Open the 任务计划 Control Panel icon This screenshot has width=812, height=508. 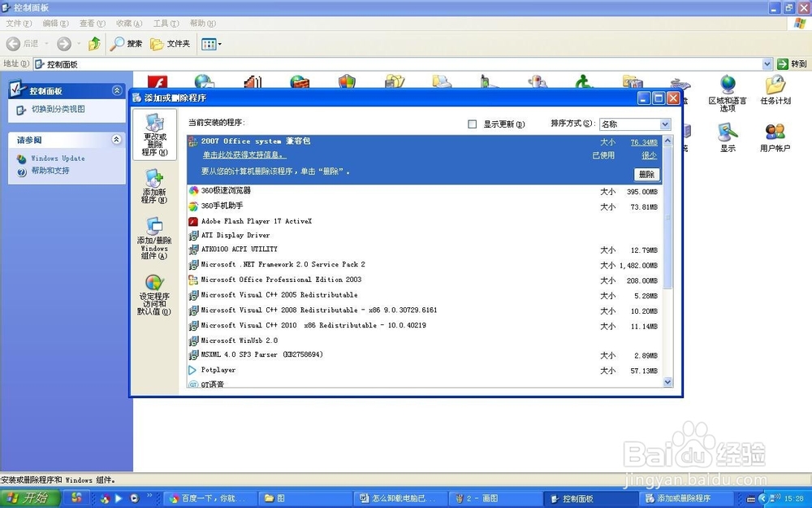pos(775,90)
